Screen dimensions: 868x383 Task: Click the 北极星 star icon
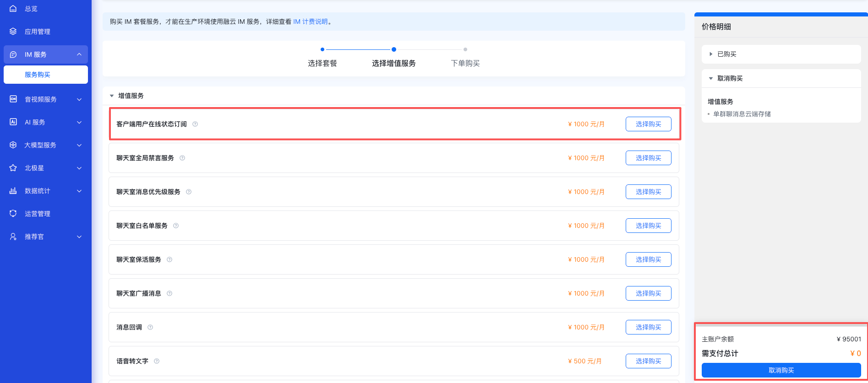coord(13,168)
